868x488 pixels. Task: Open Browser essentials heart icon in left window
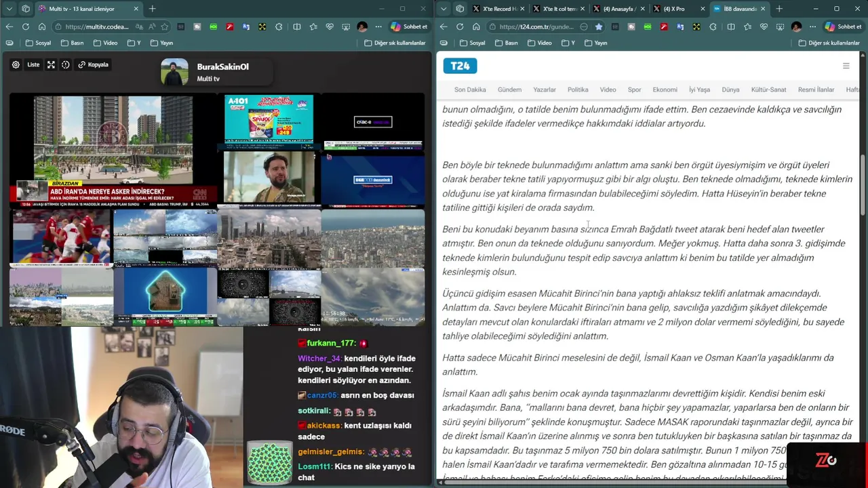(330, 26)
